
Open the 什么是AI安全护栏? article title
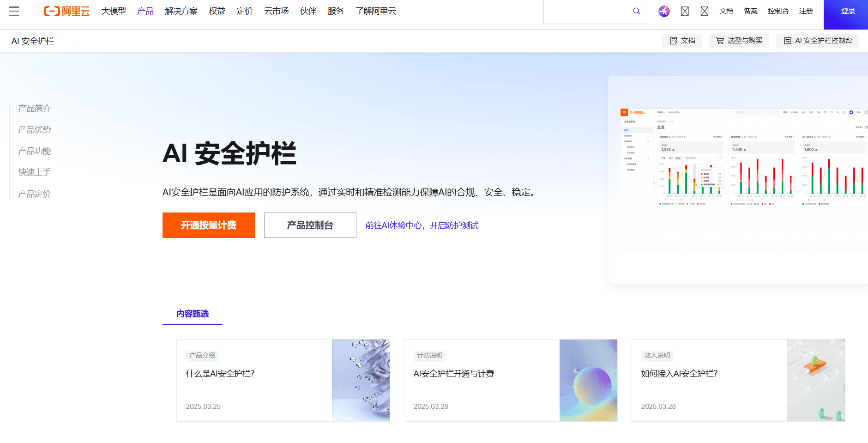(x=220, y=374)
